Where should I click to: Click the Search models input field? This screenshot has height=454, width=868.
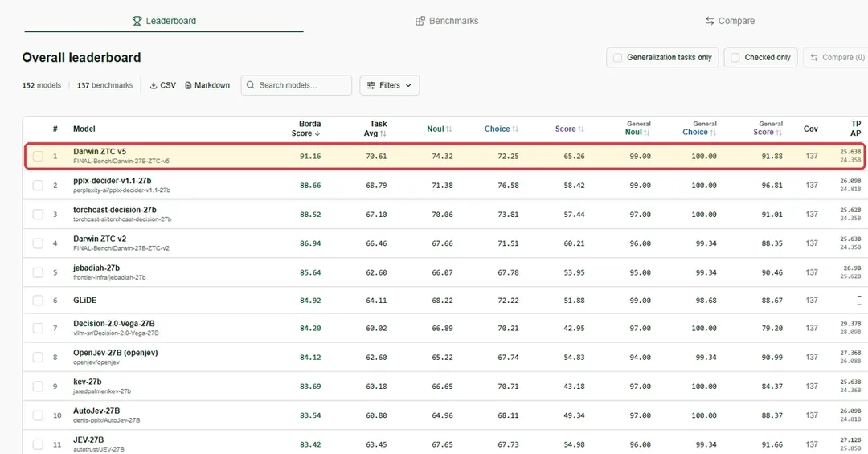[x=296, y=85]
